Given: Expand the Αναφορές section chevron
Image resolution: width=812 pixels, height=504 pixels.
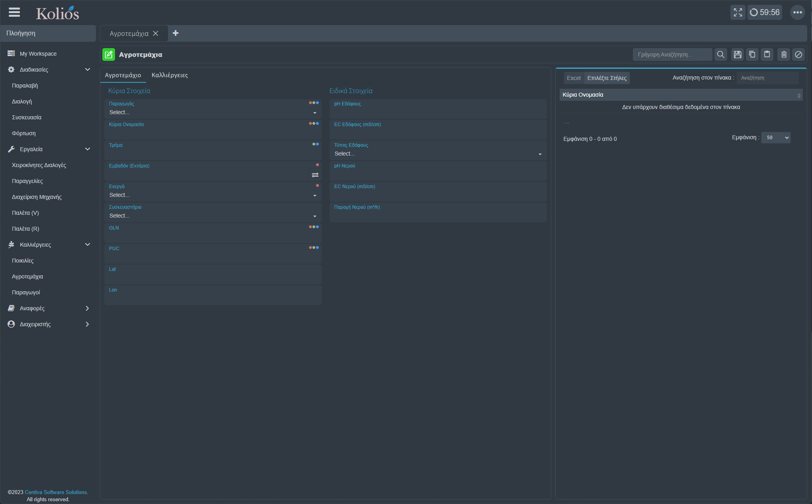Looking at the screenshot, I should (x=88, y=308).
